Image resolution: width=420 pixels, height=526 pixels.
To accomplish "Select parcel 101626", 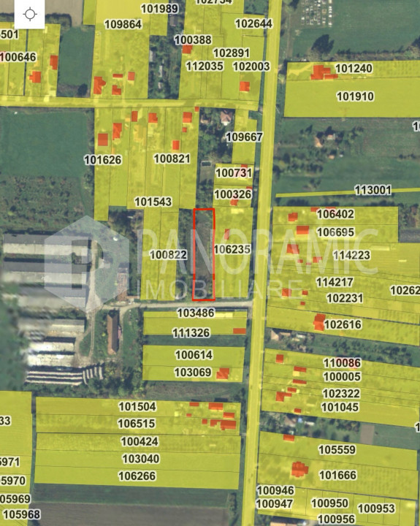I will click(x=103, y=160).
